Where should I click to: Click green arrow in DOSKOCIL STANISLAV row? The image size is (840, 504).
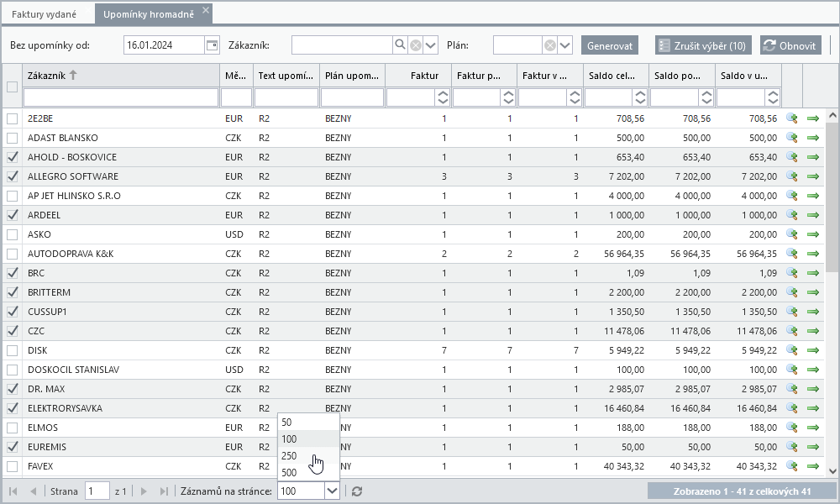pyautogui.click(x=813, y=370)
